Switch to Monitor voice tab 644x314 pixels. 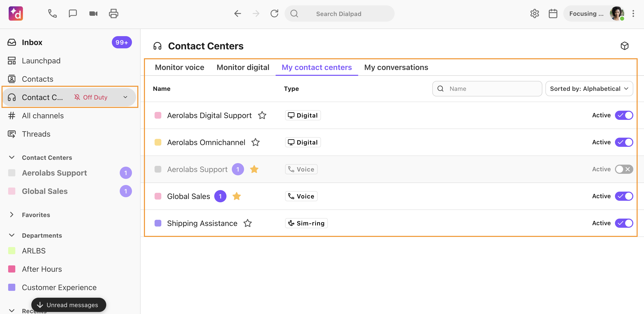tap(180, 67)
